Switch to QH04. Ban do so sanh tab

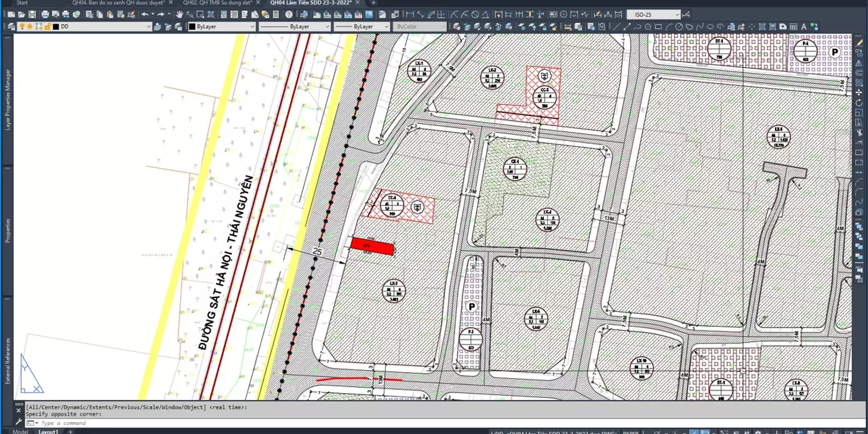pyautogui.click(x=118, y=2)
